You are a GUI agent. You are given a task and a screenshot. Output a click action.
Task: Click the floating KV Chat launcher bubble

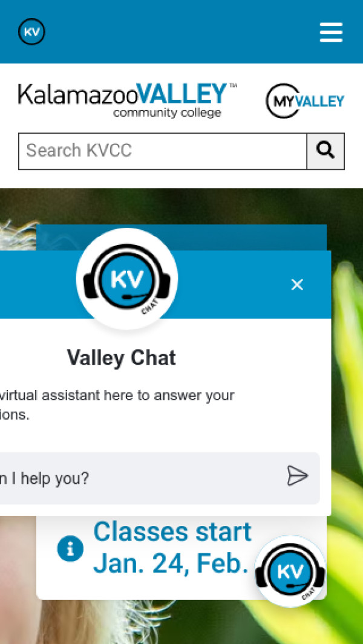coord(290,571)
